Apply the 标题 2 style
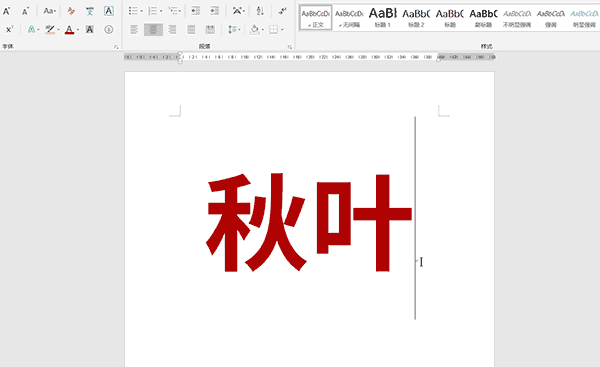Image resolution: width=600 pixels, height=367 pixels. point(416,18)
